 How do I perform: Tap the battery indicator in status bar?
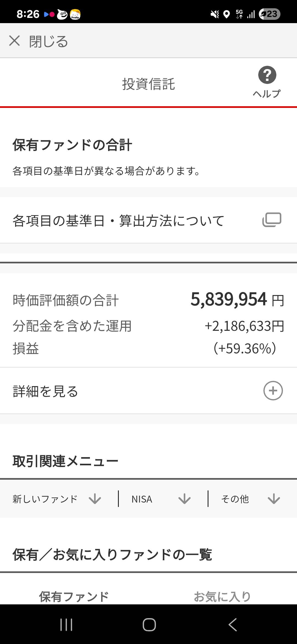pyautogui.click(x=269, y=14)
